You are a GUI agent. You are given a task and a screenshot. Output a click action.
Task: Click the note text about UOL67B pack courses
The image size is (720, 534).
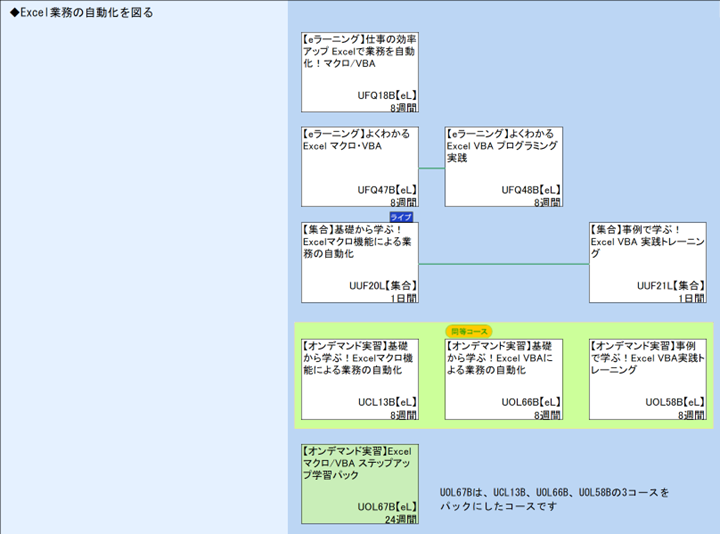554,499
